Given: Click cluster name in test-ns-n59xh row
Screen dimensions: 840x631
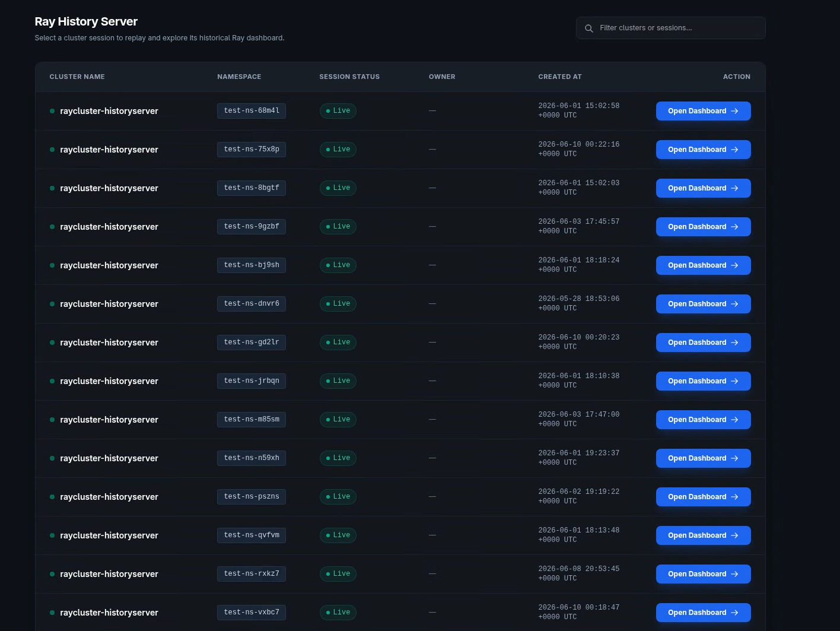Looking at the screenshot, I should [109, 458].
